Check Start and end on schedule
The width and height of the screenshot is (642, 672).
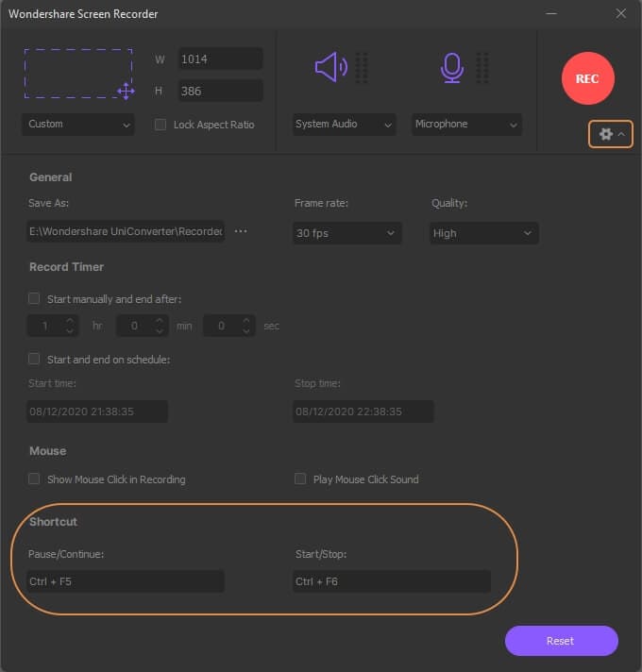pyautogui.click(x=34, y=359)
